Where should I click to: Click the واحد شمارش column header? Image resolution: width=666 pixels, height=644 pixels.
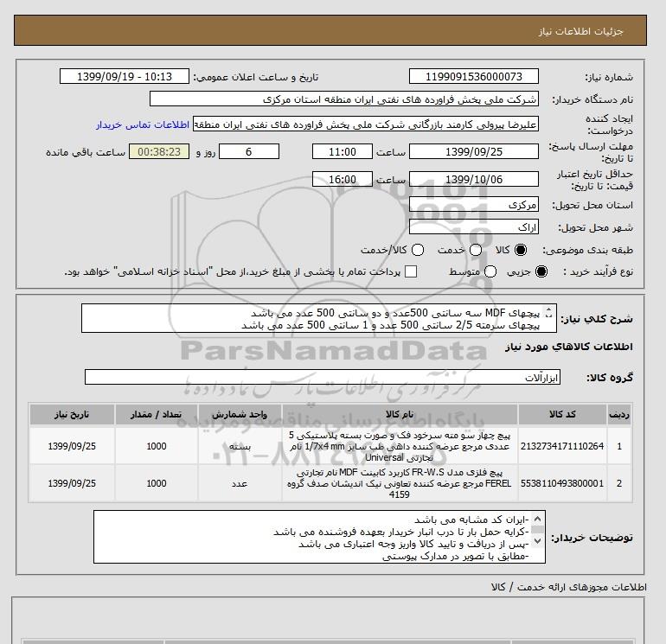[240, 414]
